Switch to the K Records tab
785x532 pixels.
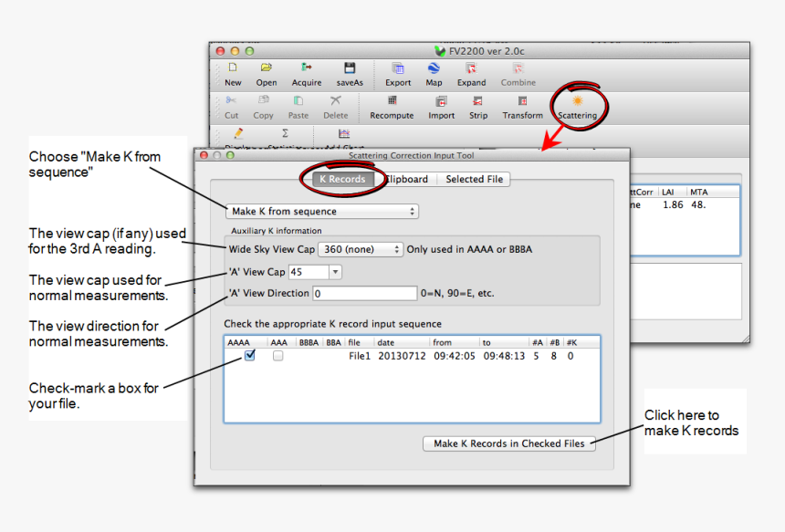tap(343, 179)
